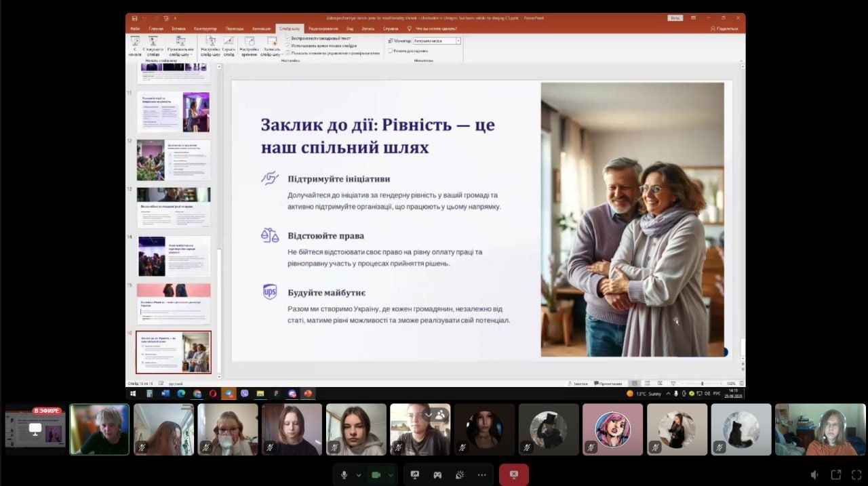Switch to the Анимация ribbon tab
This screenshot has height=486, width=868.
coord(261,29)
